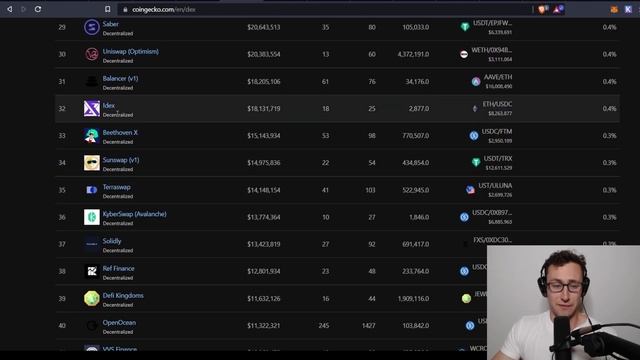Click Saber volume $20,643,513
Screen dimensions: 640x360
pos(264,27)
